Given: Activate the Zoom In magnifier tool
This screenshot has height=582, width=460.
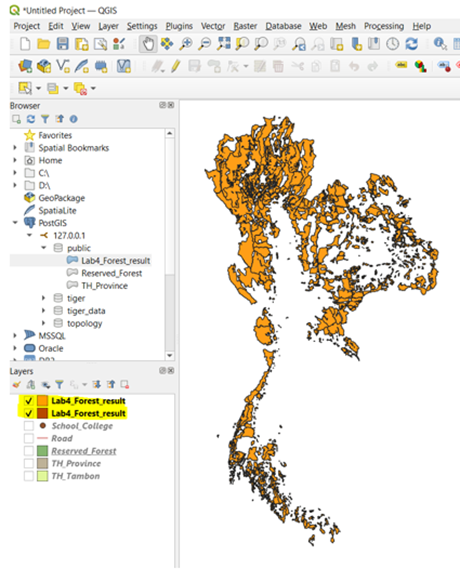Looking at the screenshot, I should point(186,44).
